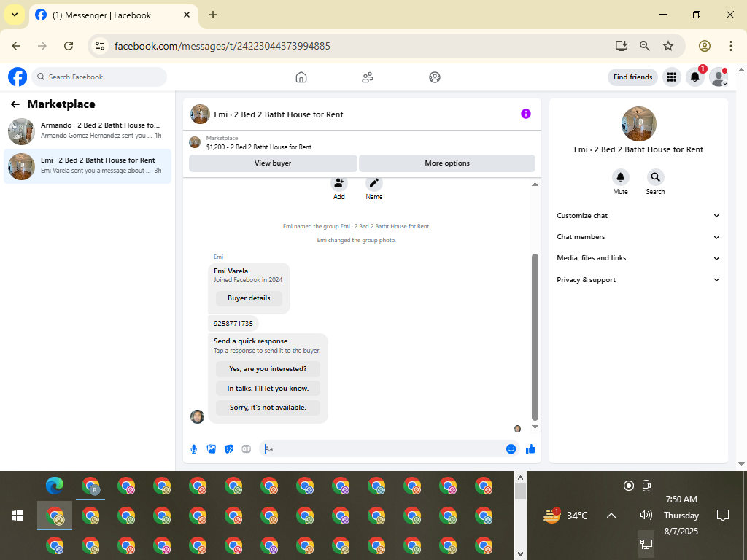Open the tab search dropdown arrow
The width and height of the screenshot is (747, 560).
tap(15, 15)
